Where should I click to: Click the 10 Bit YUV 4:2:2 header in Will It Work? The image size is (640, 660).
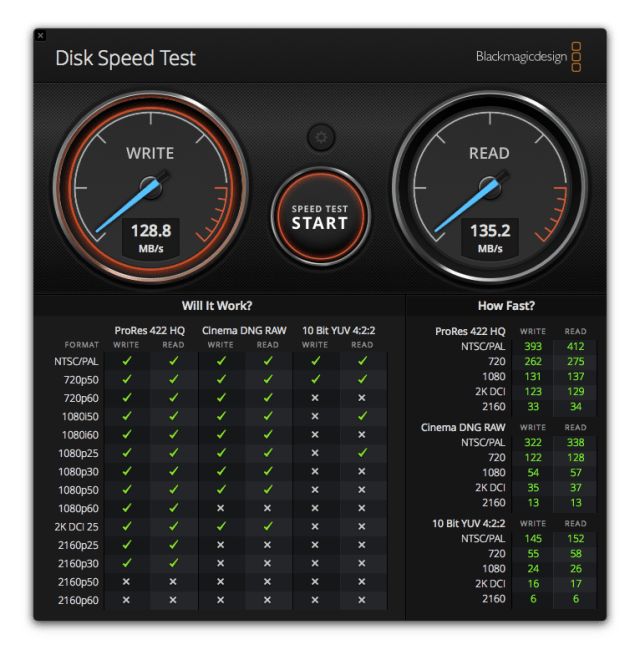[338, 330]
